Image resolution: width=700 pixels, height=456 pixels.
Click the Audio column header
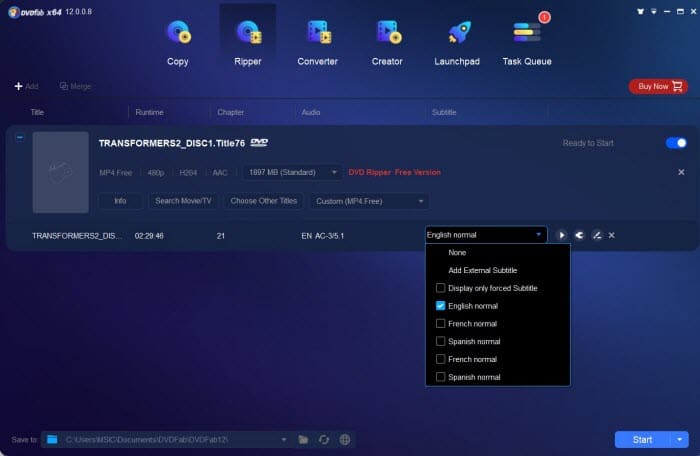(x=311, y=112)
